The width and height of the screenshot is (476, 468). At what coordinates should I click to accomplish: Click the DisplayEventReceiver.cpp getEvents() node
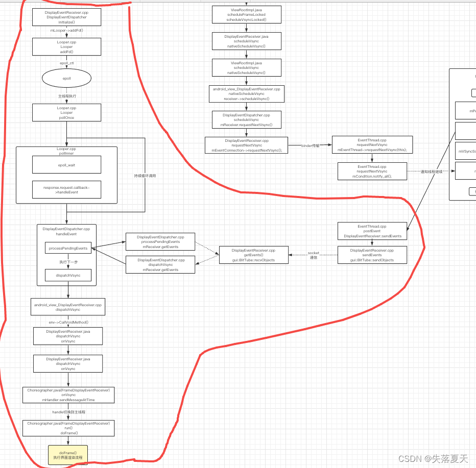(x=254, y=255)
